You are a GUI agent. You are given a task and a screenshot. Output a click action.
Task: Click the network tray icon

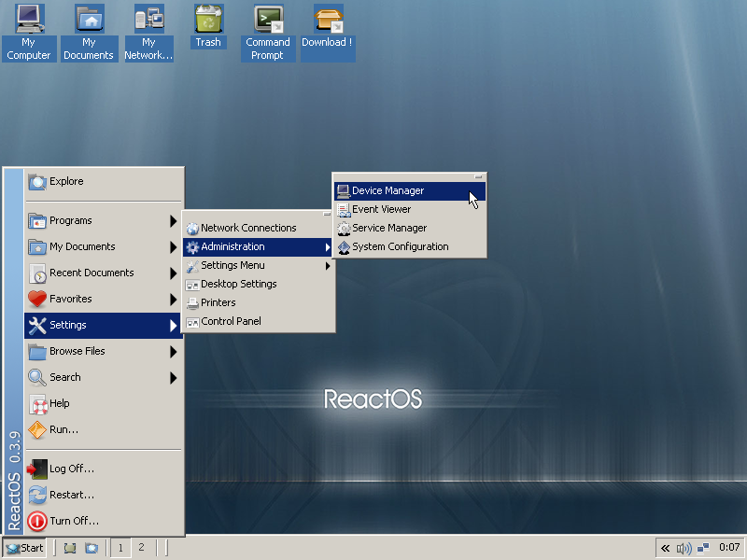703,548
